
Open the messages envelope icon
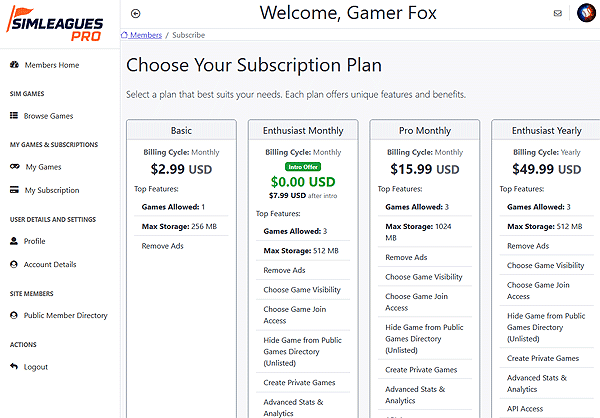pyautogui.click(x=557, y=13)
